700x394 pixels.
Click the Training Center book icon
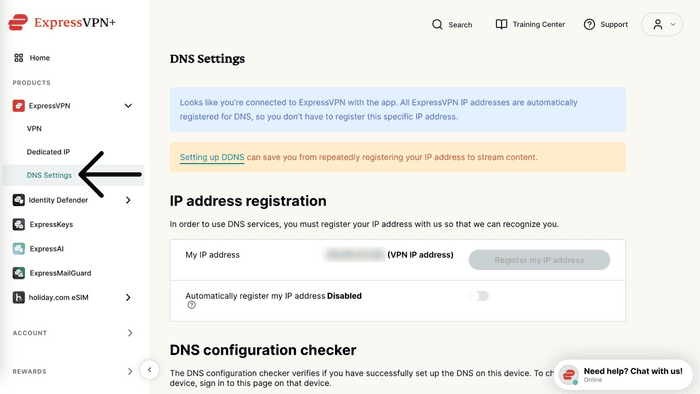501,24
